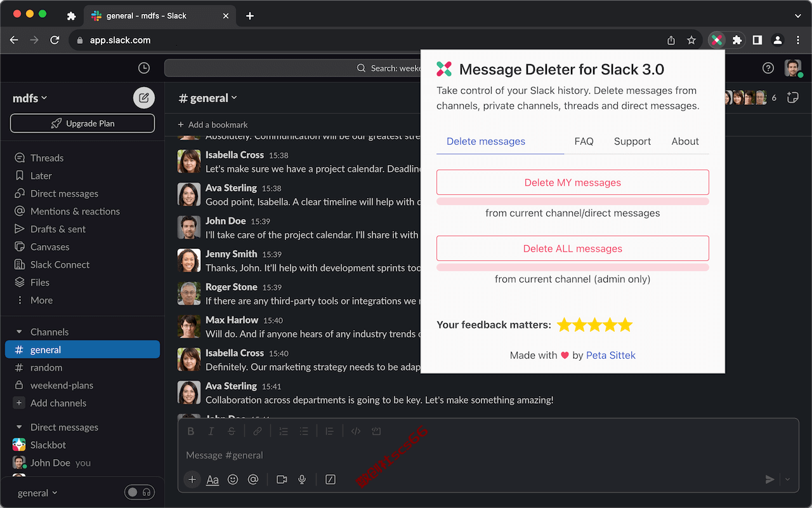
Task: Click Add a bookmark
Action: click(213, 124)
